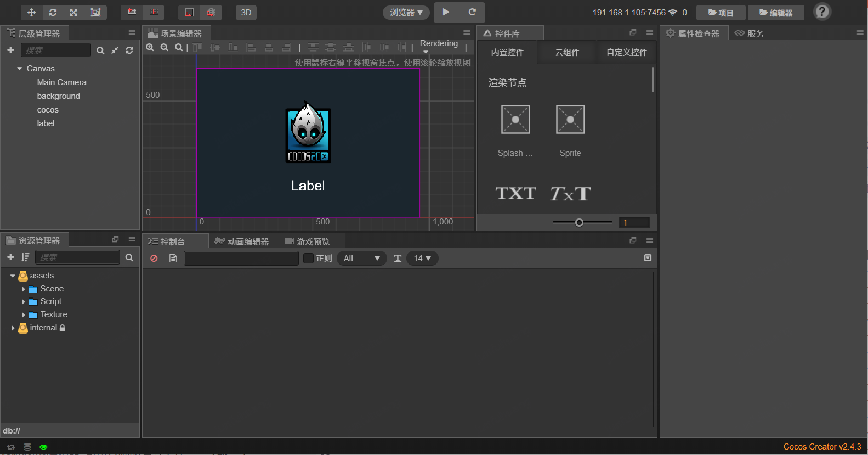The height and width of the screenshot is (455, 868).
Task: Select the Label text in scene
Action: click(308, 186)
